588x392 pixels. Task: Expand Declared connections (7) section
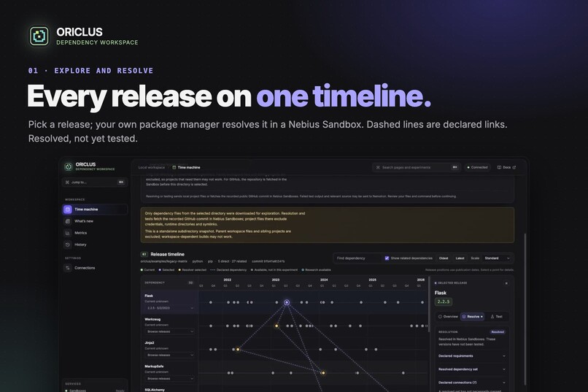point(472,383)
